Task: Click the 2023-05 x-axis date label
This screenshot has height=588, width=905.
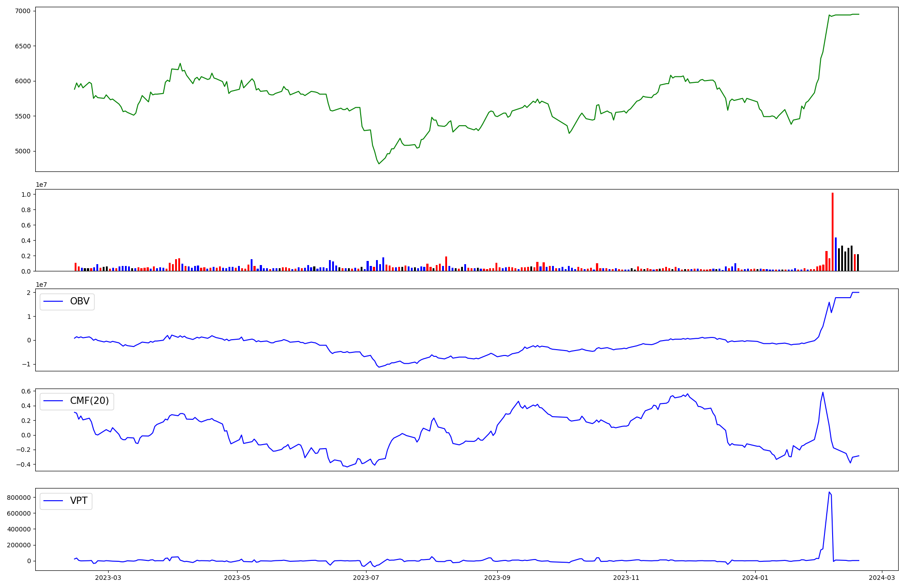Action: [x=237, y=578]
